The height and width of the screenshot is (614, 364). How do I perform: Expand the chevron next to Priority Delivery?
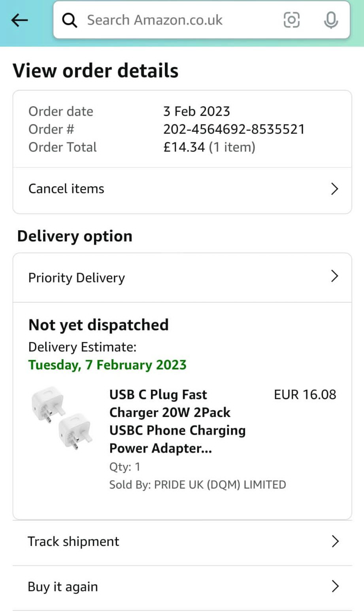tap(334, 276)
